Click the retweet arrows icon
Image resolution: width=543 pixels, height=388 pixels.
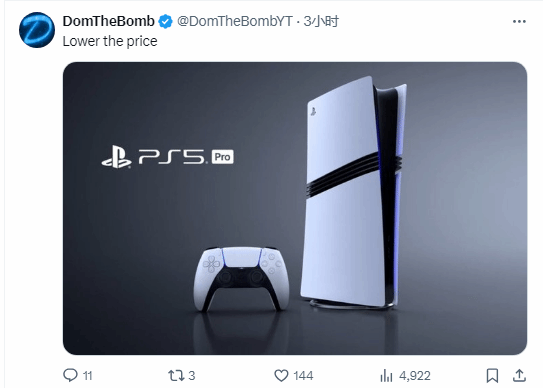(176, 375)
